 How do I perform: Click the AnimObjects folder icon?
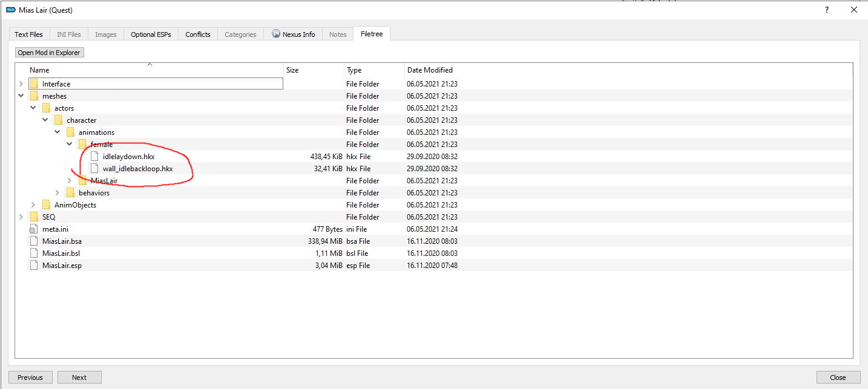46,205
